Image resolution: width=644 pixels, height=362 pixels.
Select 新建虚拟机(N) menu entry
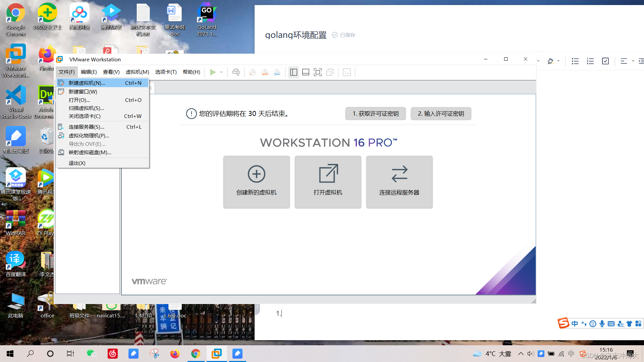pos(87,83)
